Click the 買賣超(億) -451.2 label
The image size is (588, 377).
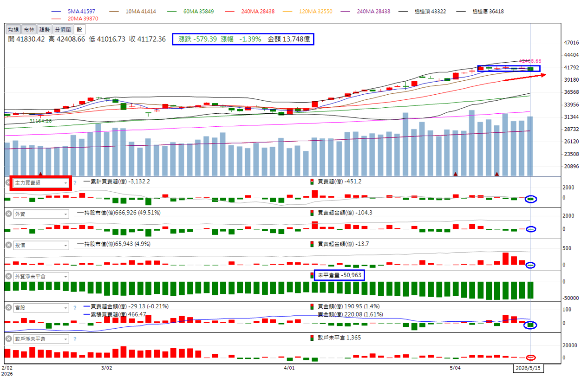click(x=337, y=182)
